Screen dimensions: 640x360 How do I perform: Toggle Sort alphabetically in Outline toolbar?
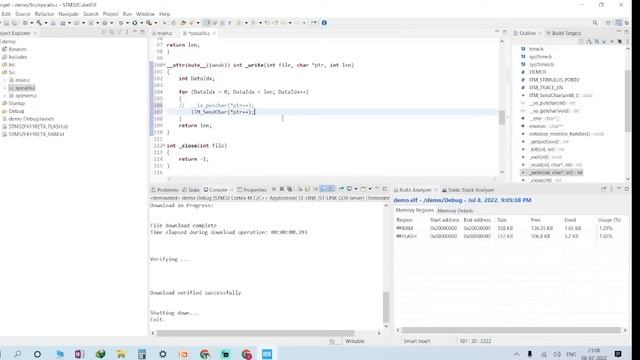tap(589, 41)
